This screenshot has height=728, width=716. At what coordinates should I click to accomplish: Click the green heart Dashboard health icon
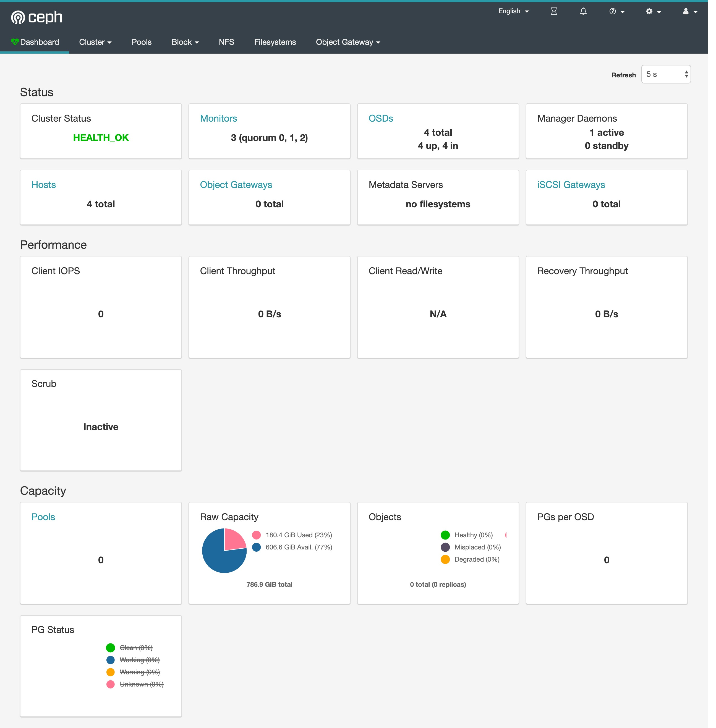(x=15, y=42)
